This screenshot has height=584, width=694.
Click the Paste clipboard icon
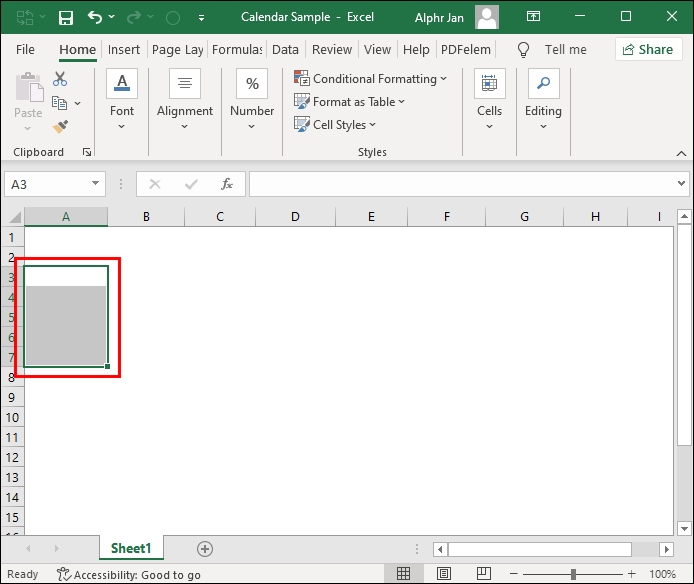coord(29,87)
